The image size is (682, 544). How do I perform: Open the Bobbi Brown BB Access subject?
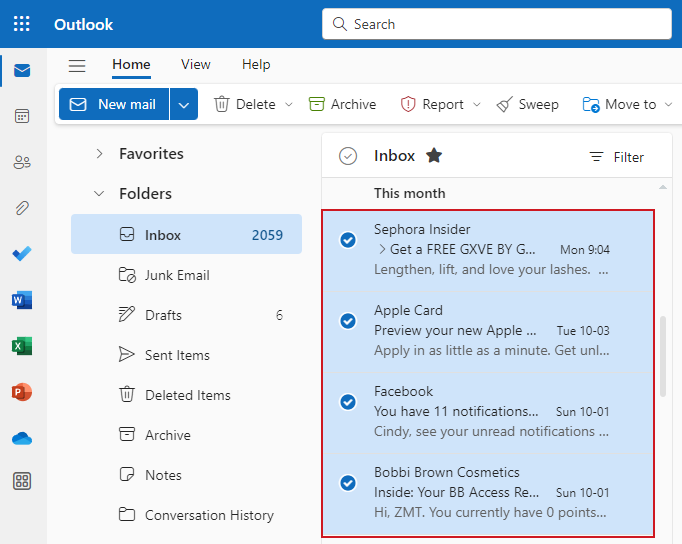coord(456,492)
